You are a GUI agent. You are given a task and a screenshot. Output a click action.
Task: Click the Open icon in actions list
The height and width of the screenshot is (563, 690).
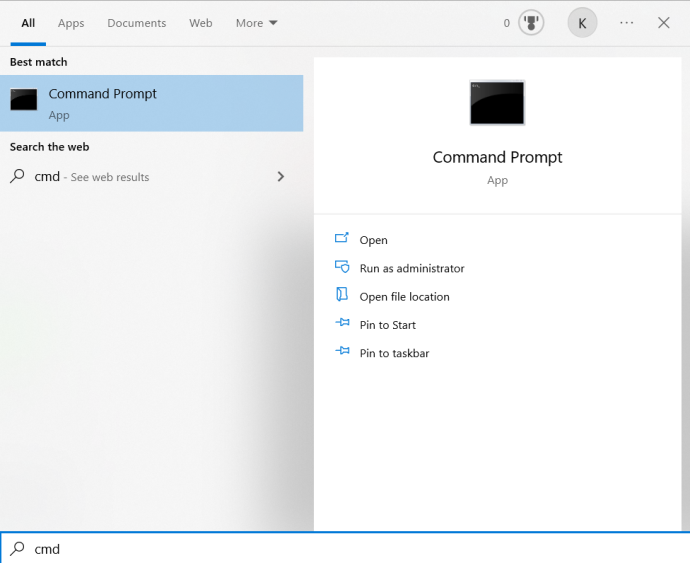(x=342, y=238)
